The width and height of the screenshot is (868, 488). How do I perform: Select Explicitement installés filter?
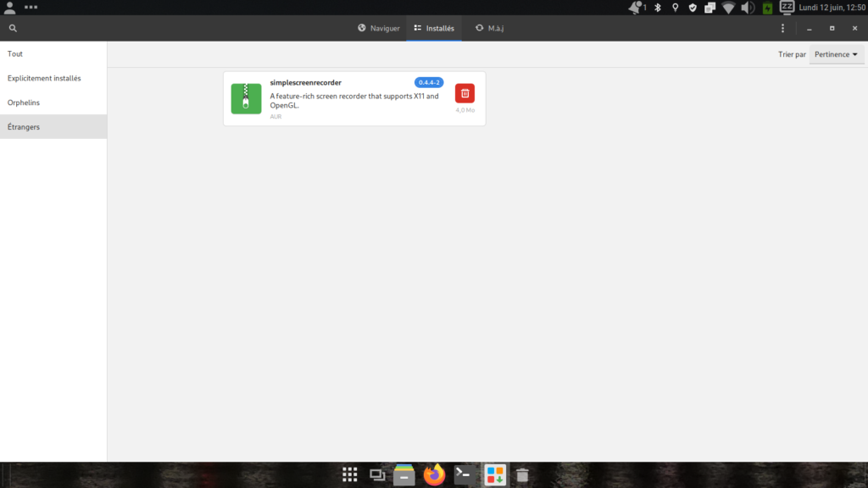pyautogui.click(x=44, y=78)
